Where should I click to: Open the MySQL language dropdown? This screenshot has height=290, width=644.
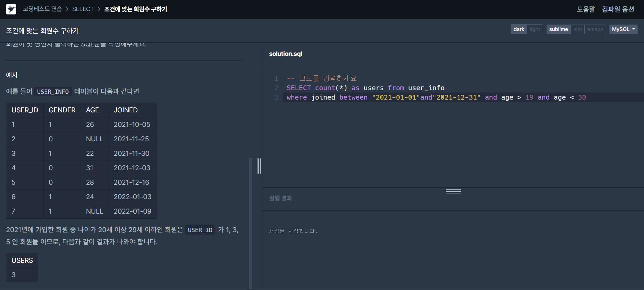pyautogui.click(x=623, y=29)
